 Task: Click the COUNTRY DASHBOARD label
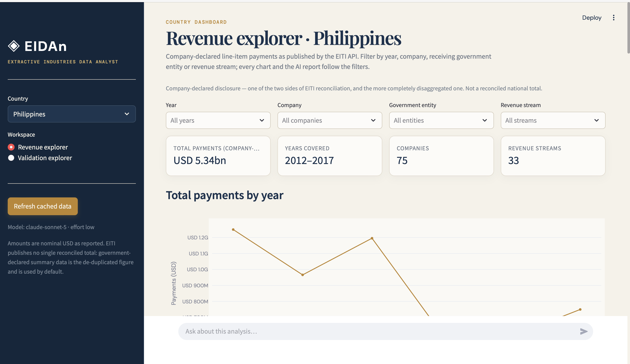pos(196,22)
